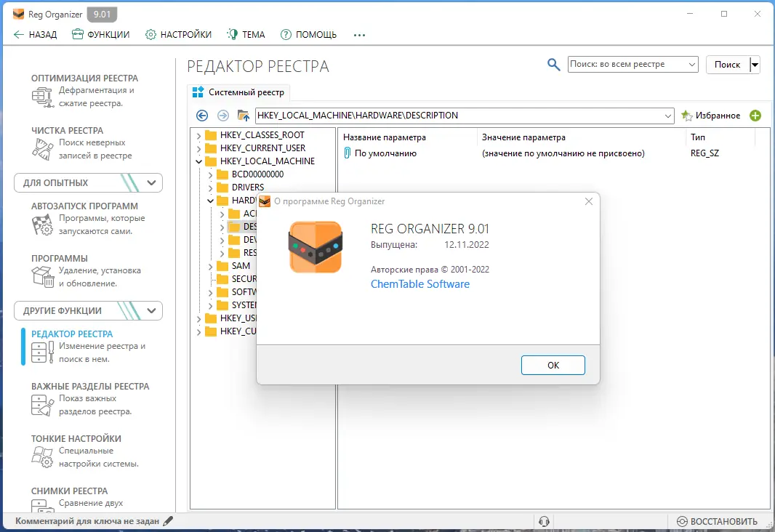Image resolution: width=775 pixels, height=532 pixels.
Task: Open Избранное favorites star button
Action: click(711, 116)
